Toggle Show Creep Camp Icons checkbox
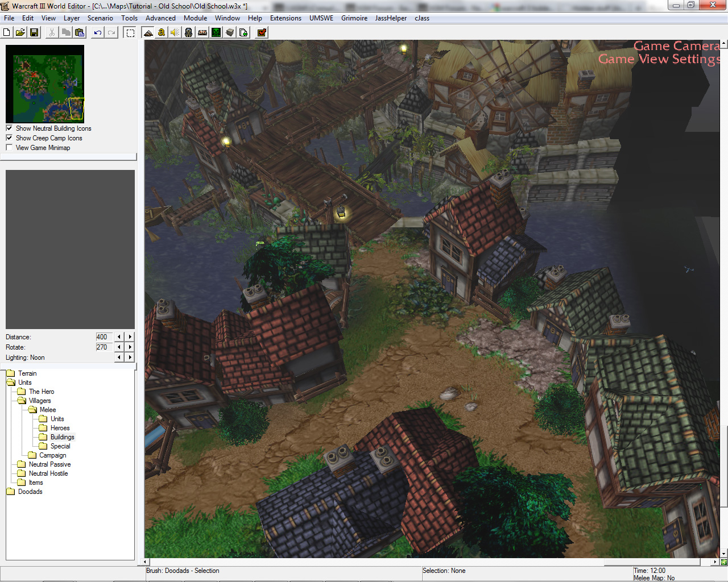 [9, 138]
